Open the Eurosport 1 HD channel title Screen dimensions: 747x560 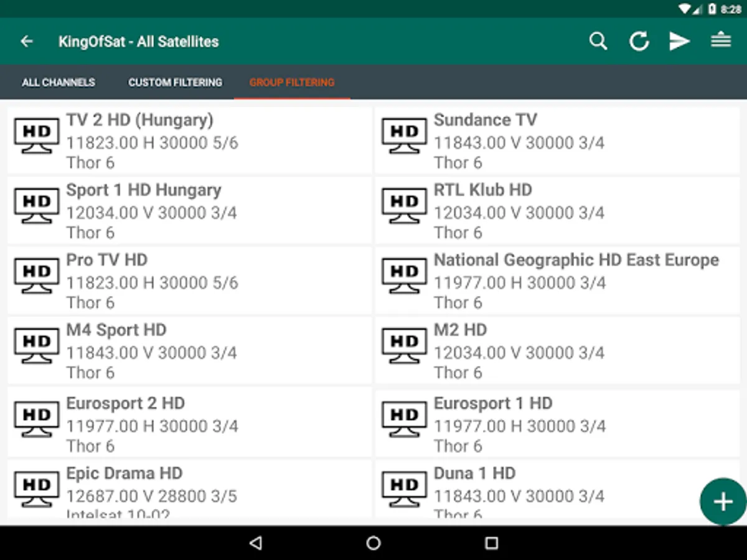point(493,403)
